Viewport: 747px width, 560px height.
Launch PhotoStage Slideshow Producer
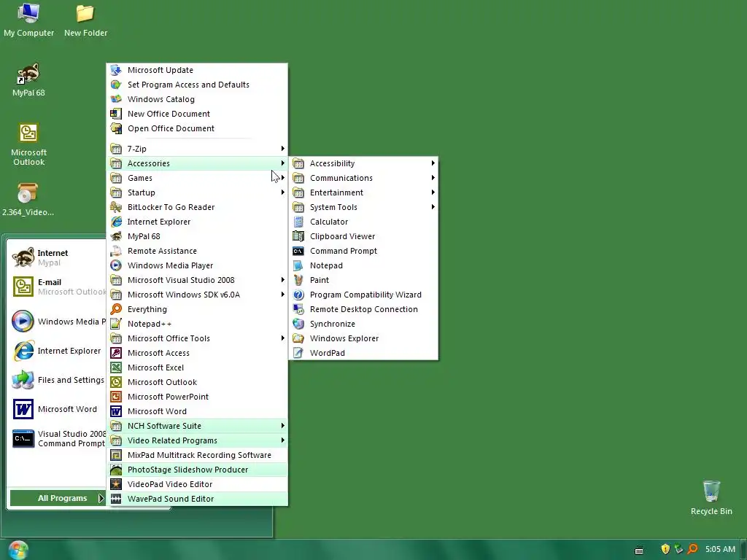197,470
